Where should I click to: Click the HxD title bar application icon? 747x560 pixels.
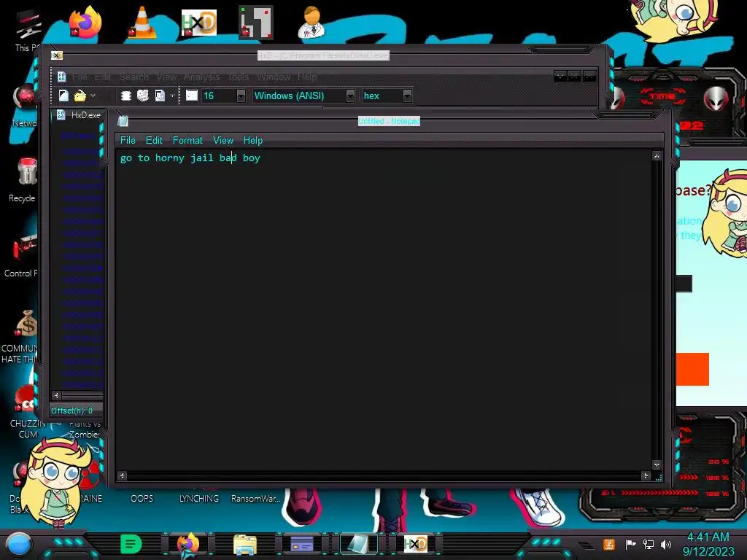coord(57,55)
